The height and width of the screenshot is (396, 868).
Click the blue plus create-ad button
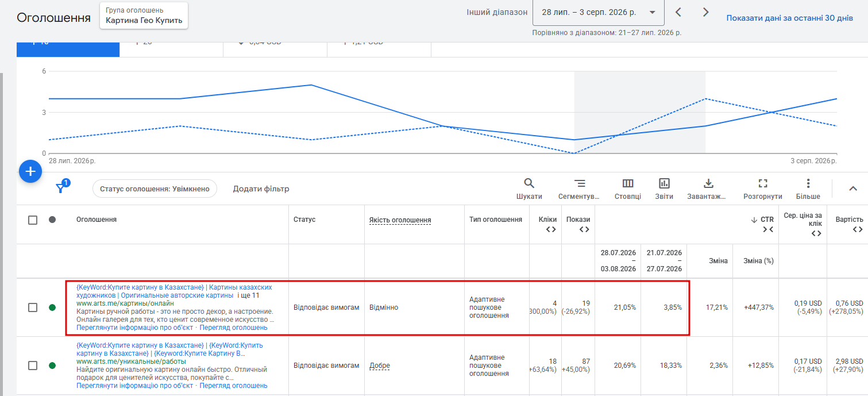click(x=30, y=171)
